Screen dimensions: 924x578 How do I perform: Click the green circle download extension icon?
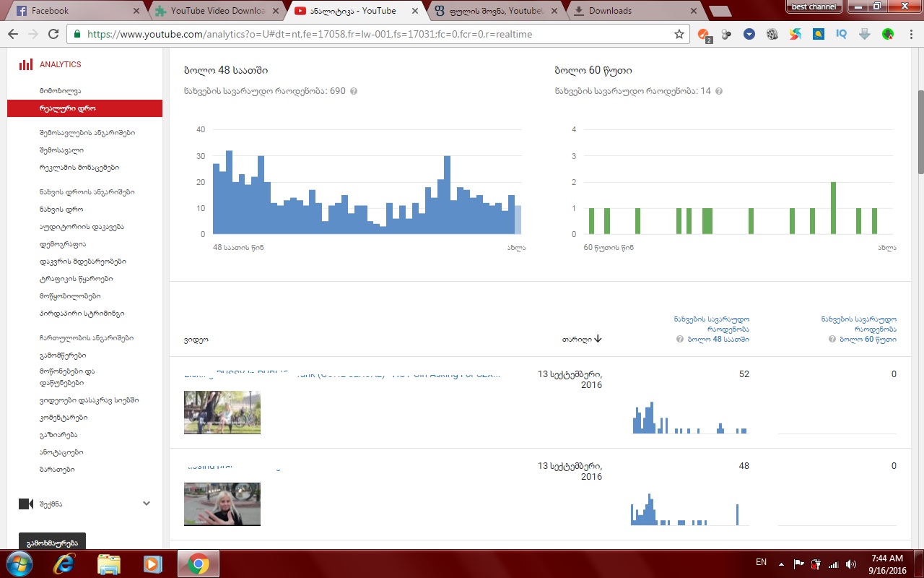click(x=888, y=34)
